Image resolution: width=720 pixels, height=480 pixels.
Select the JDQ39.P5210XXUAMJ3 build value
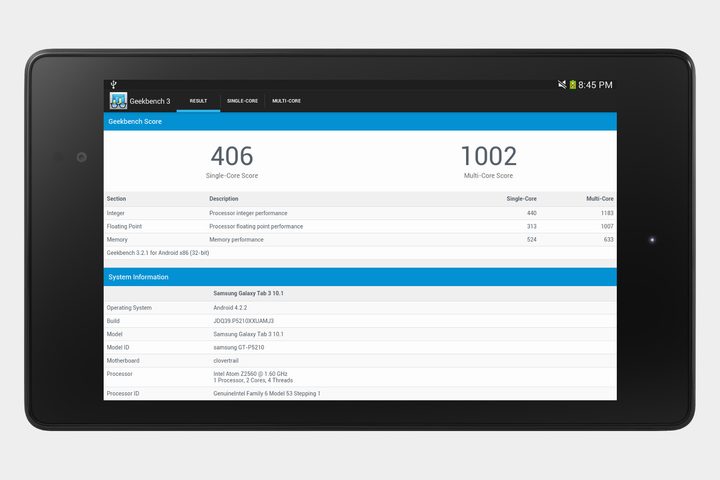coord(244,321)
